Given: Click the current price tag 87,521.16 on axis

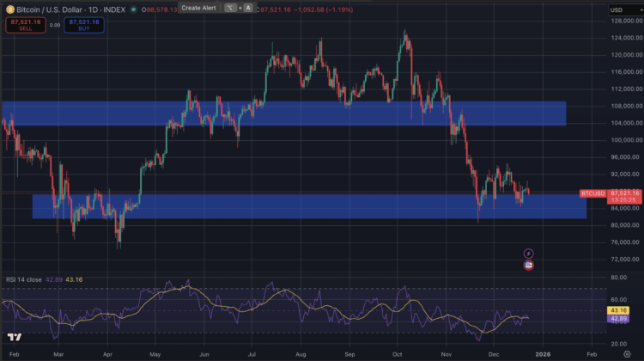Looking at the screenshot, I should click(625, 193).
